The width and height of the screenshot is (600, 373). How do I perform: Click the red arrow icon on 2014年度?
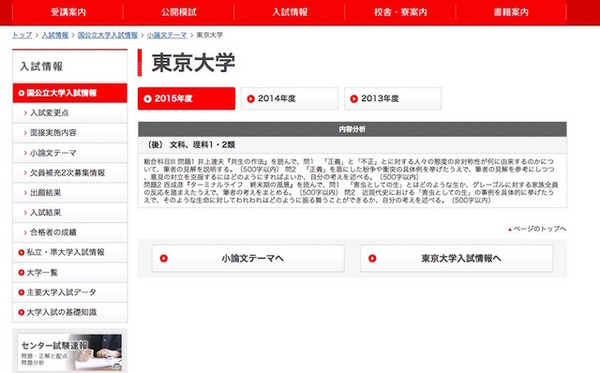pyautogui.click(x=251, y=99)
